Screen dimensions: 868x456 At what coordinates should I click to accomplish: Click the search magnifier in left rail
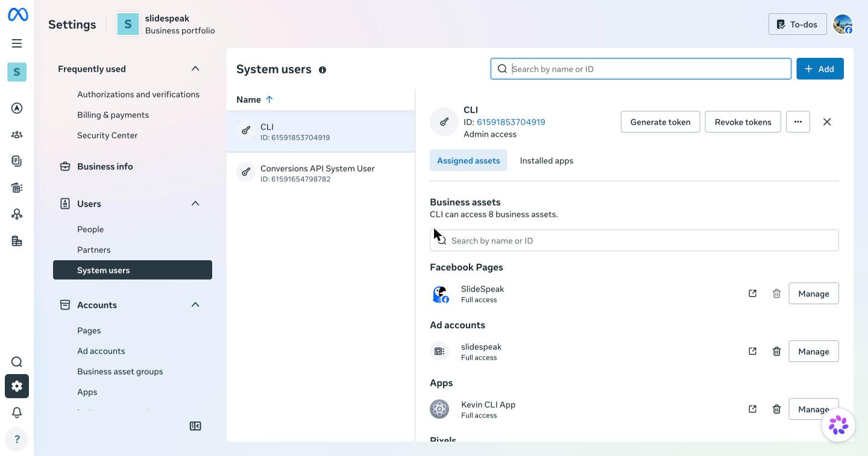click(17, 362)
